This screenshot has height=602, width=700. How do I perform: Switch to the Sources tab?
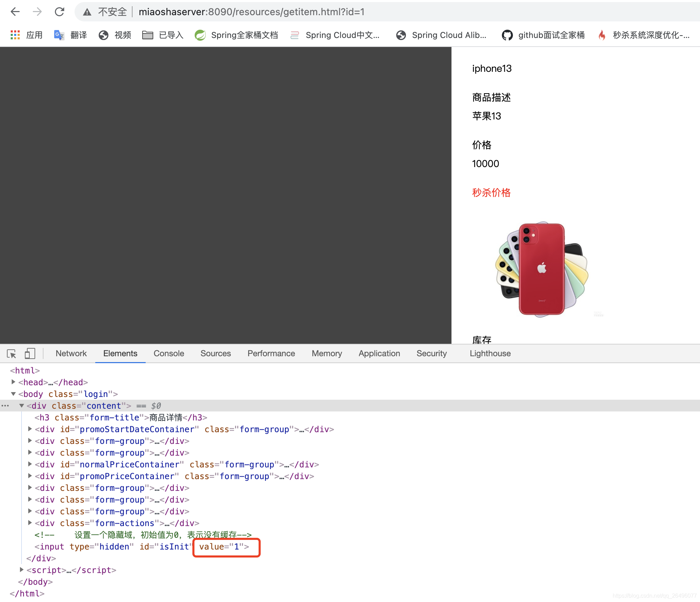click(216, 353)
